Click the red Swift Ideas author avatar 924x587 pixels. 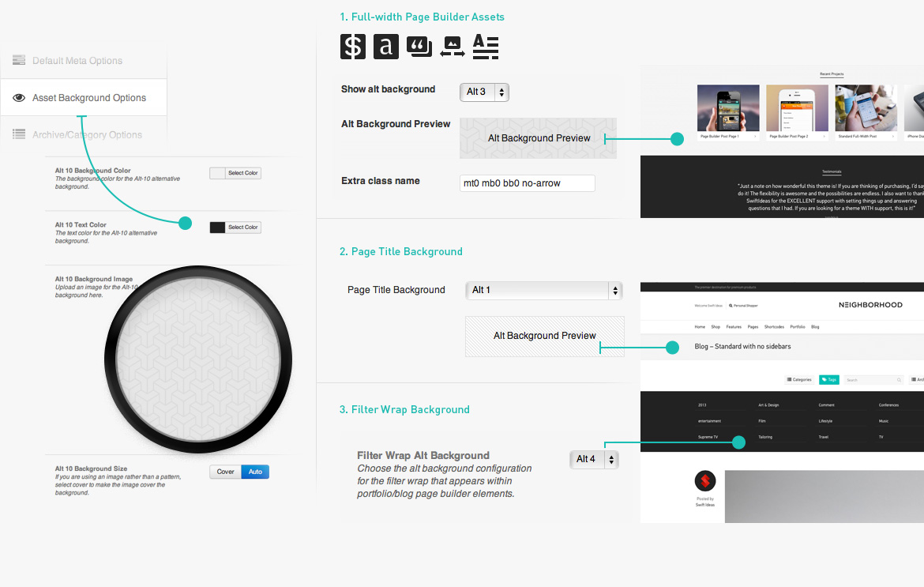[704, 481]
